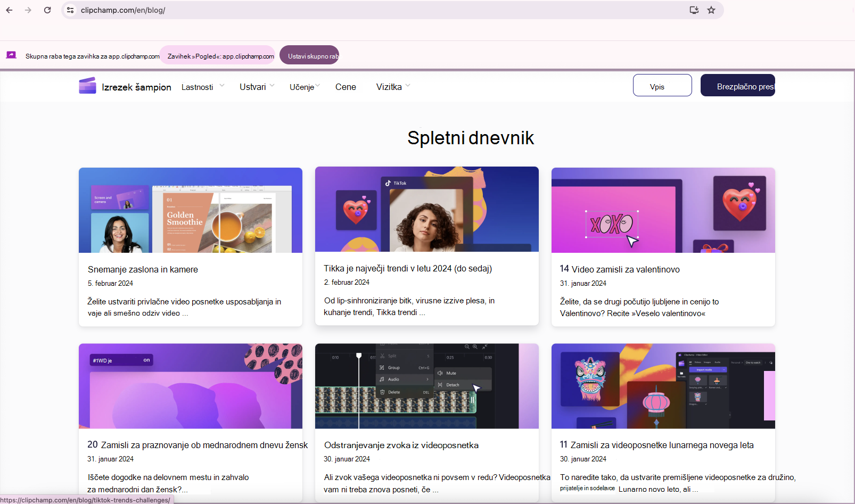Open the Vizitka menu item
The image size is (855, 504).
[x=389, y=87]
